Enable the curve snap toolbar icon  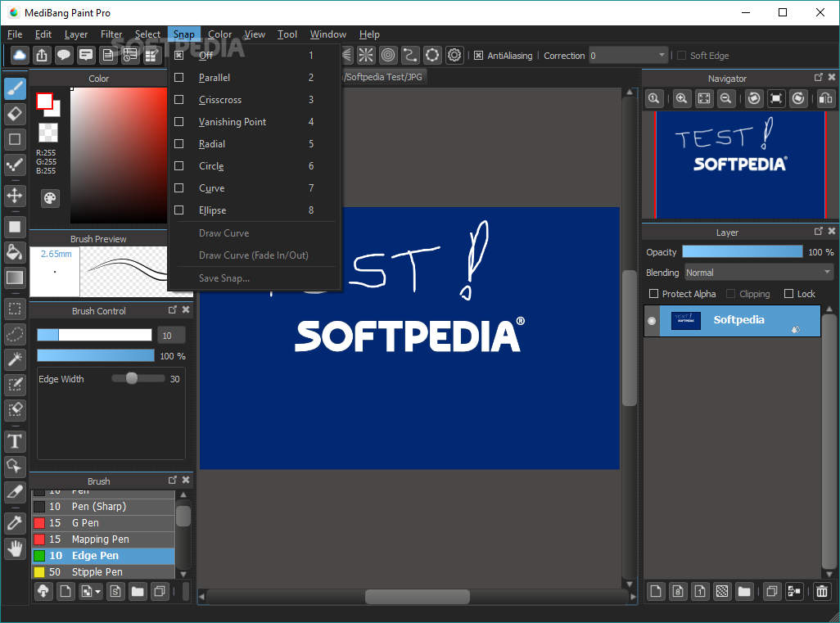[410, 55]
